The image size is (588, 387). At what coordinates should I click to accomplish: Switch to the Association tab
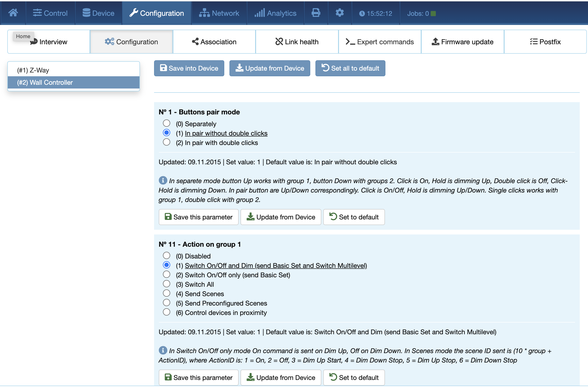pos(214,42)
